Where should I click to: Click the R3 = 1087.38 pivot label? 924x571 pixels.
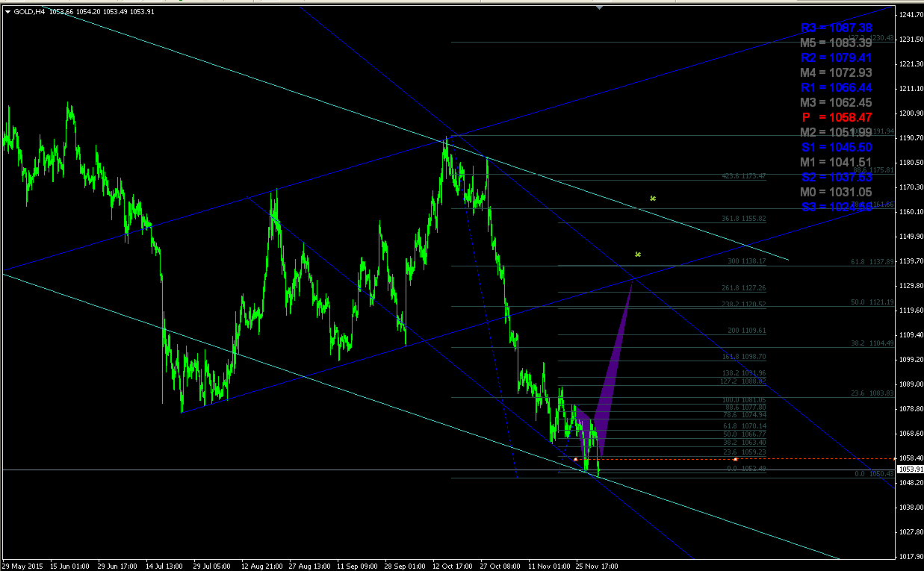pyautogui.click(x=837, y=28)
